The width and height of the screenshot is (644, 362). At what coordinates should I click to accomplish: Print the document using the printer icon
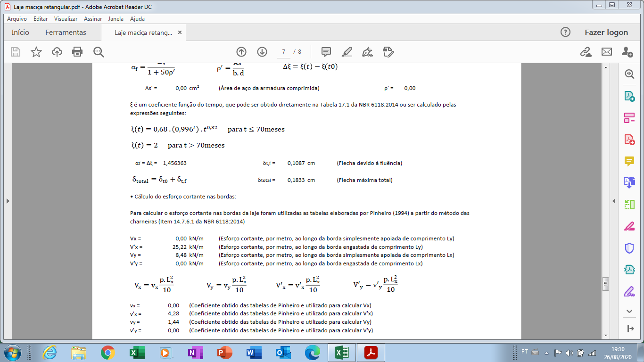pyautogui.click(x=77, y=52)
